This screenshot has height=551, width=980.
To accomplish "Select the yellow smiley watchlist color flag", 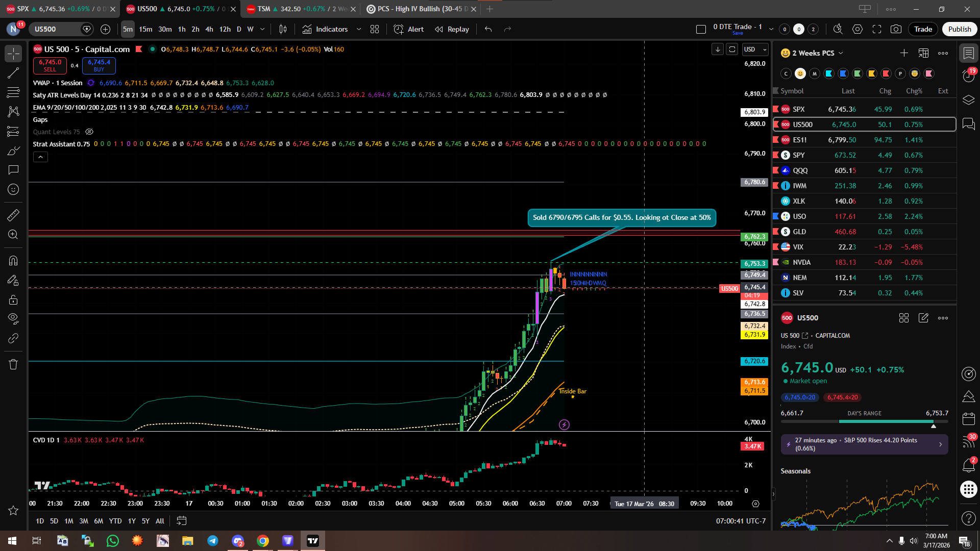I will (x=800, y=73).
